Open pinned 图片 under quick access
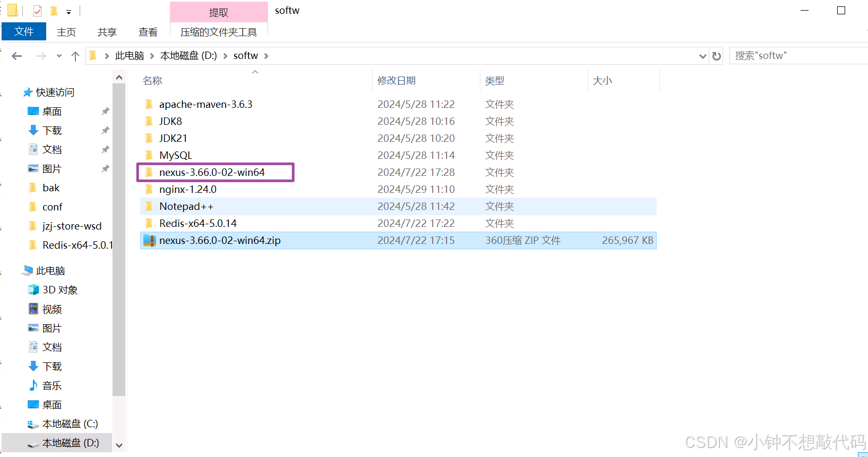The width and height of the screenshot is (868, 457). point(52,169)
